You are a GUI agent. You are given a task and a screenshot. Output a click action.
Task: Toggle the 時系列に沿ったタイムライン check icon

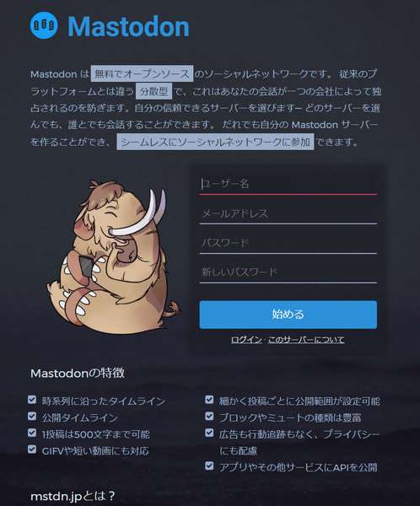(x=32, y=400)
